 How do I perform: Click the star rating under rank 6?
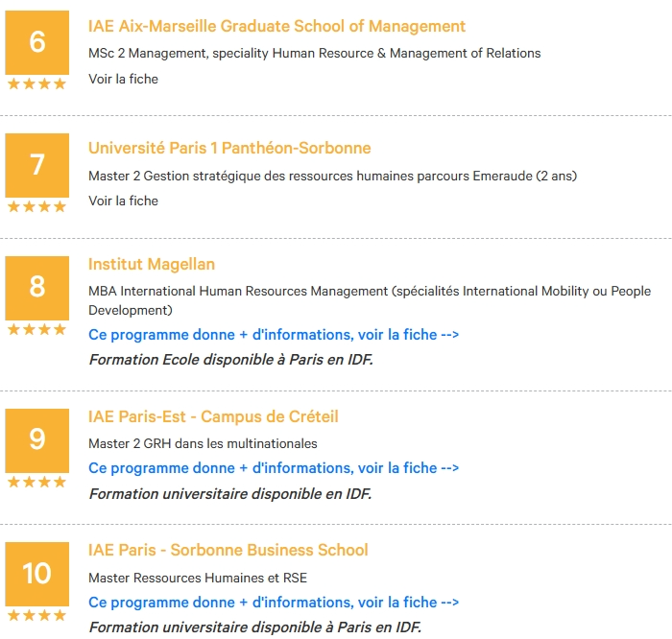coord(36,83)
